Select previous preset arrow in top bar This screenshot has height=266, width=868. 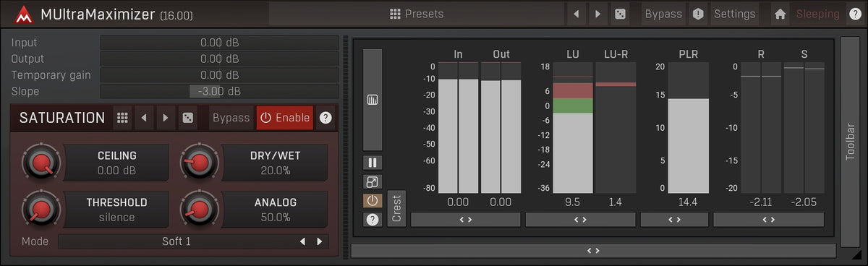pos(576,14)
